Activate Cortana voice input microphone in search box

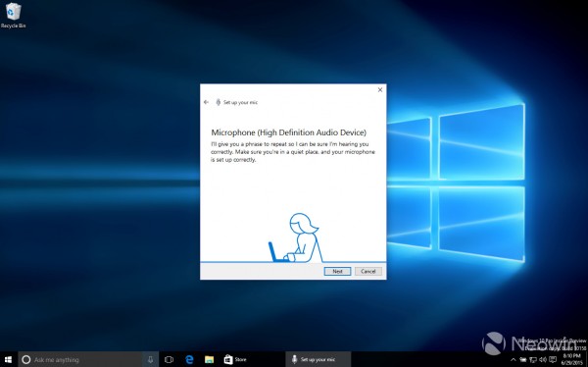pos(150,360)
